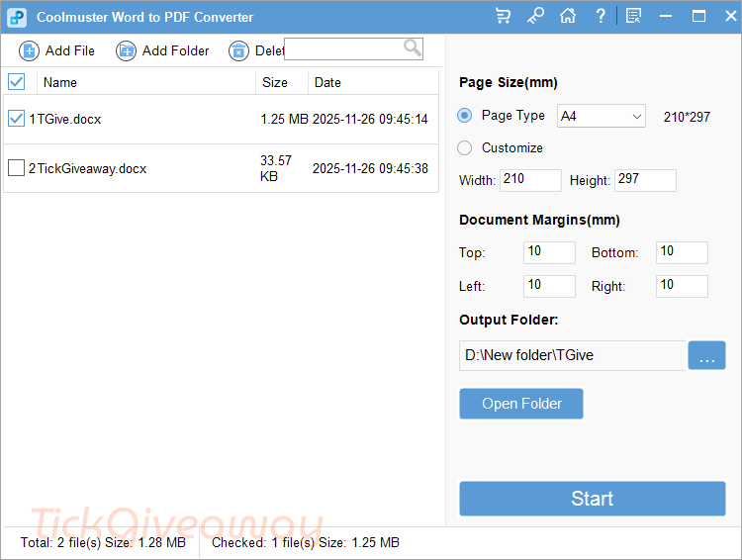Select the Page Type radio button
This screenshot has width=742, height=560.
(x=465, y=116)
